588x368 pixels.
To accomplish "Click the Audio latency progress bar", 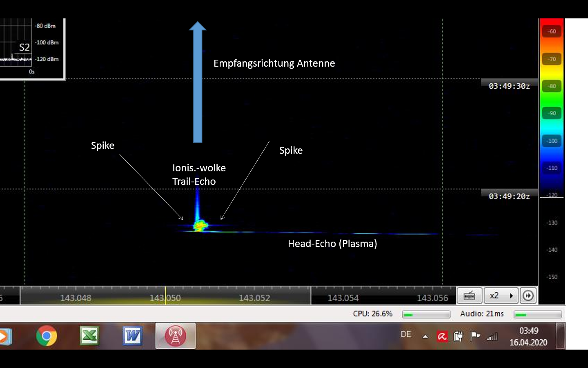I will click(x=538, y=314).
